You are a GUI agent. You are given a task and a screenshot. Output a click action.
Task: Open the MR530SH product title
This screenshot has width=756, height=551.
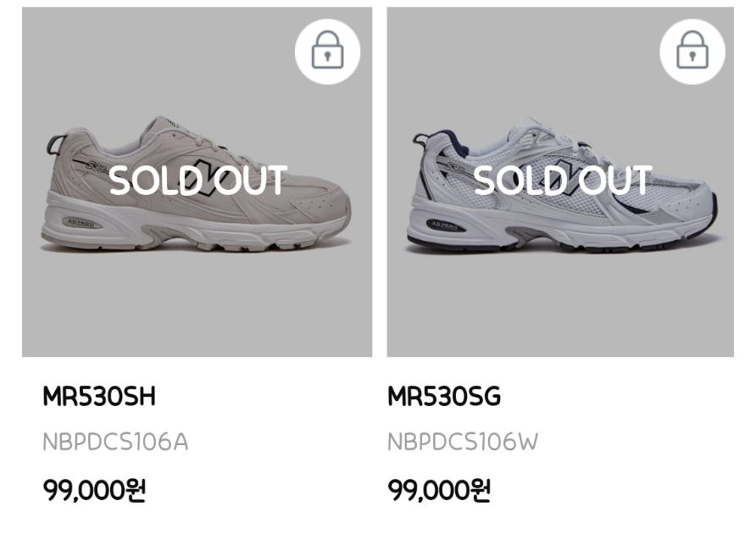coord(99,397)
